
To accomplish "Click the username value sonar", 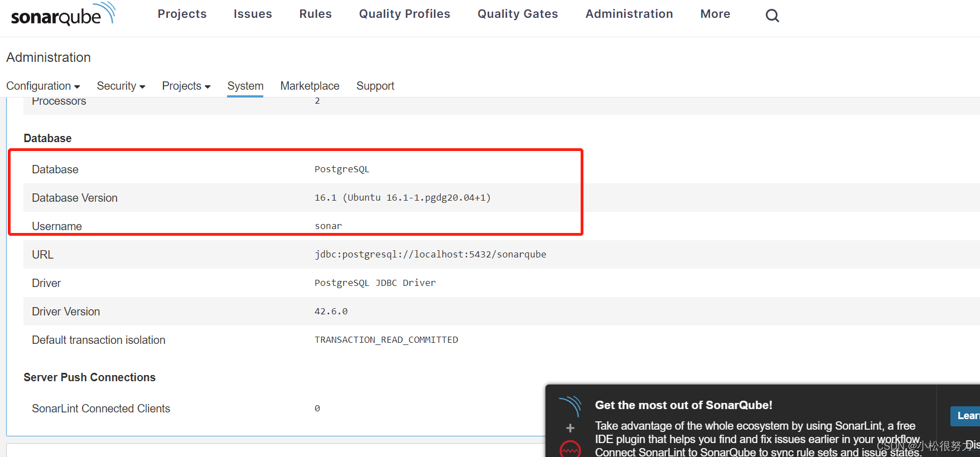I will point(328,226).
